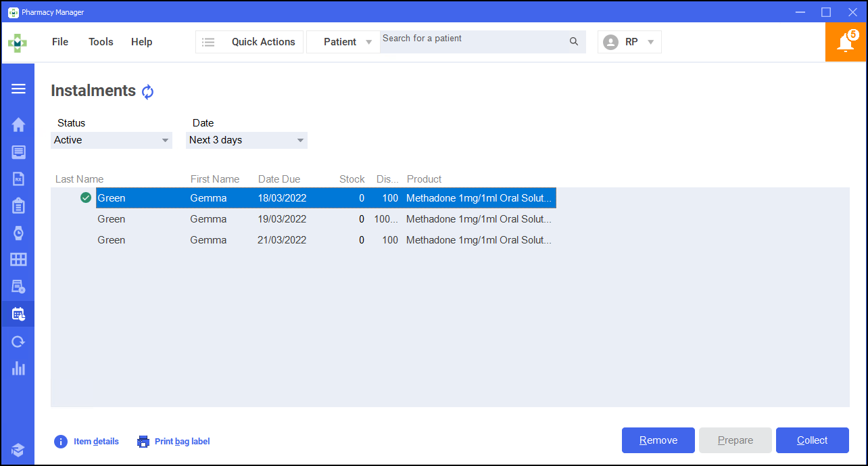Open the bar chart reports icon
The image size is (868, 466).
pyautogui.click(x=18, y=369)
